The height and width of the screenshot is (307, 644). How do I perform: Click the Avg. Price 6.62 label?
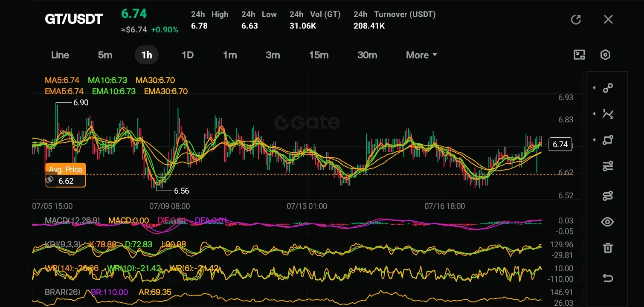click(x=65, y=175)
